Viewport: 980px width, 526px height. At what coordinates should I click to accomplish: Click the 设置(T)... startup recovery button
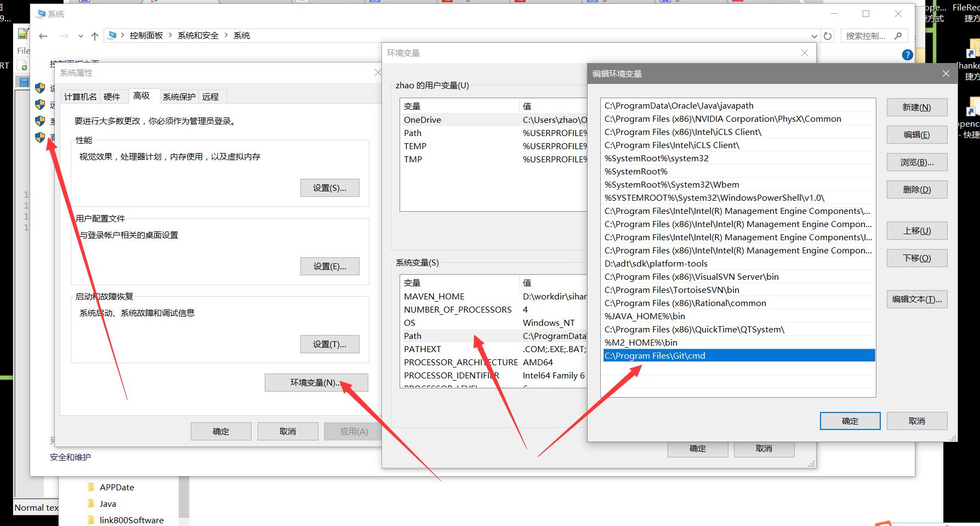(x=330, y=344)
